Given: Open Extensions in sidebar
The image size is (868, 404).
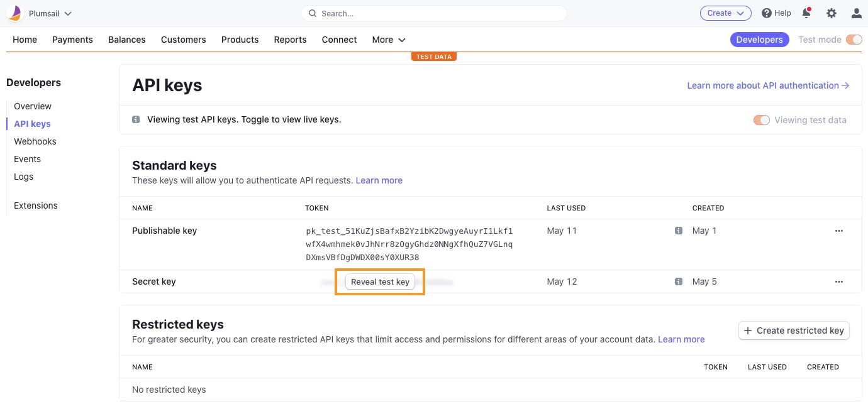Looking at the screenshot, I should click(36, 205).
